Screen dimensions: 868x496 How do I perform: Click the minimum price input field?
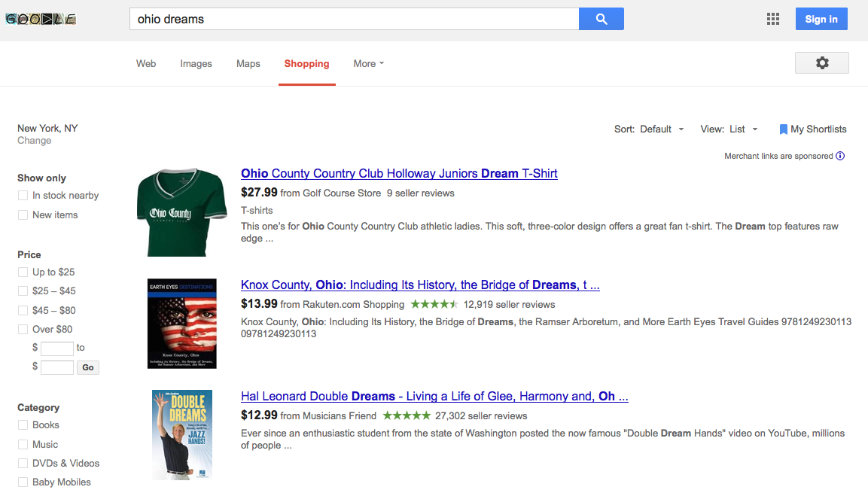click(x=57, y=348)
